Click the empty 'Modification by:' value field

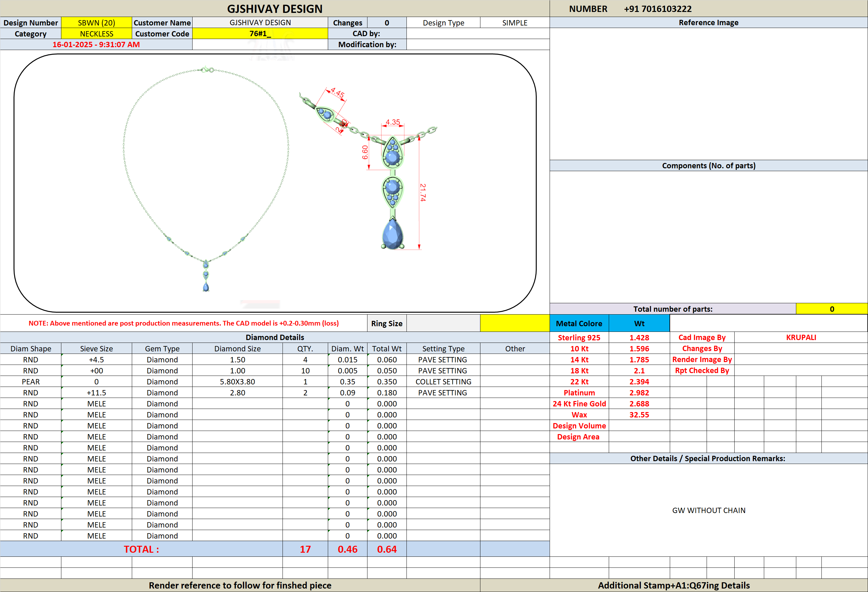click(x=478, y=44)
